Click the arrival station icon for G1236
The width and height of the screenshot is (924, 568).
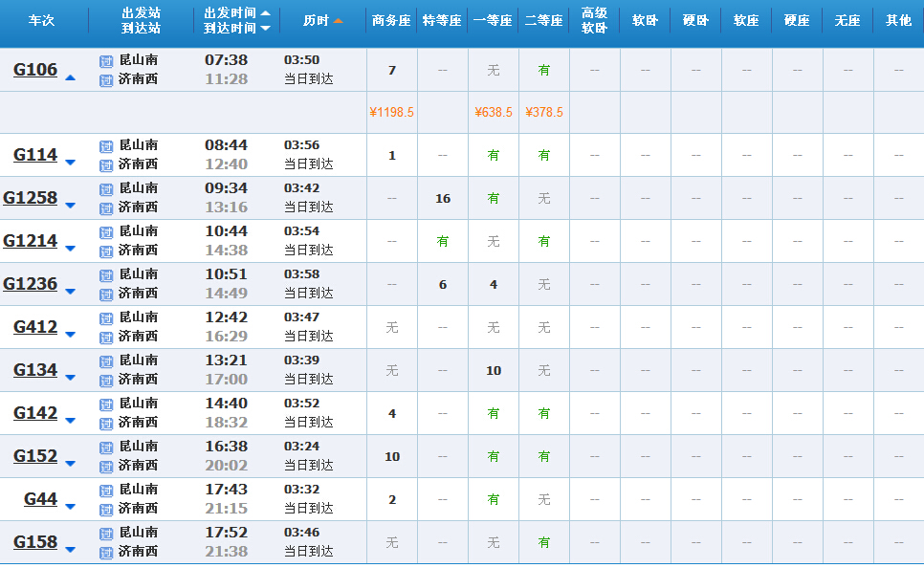pyautogui.click(x=106, y=295)
